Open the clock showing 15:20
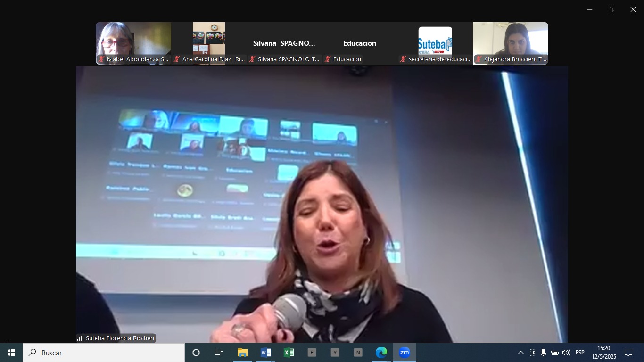This screenshot has width=644, height=362. (x=603, y=353)
